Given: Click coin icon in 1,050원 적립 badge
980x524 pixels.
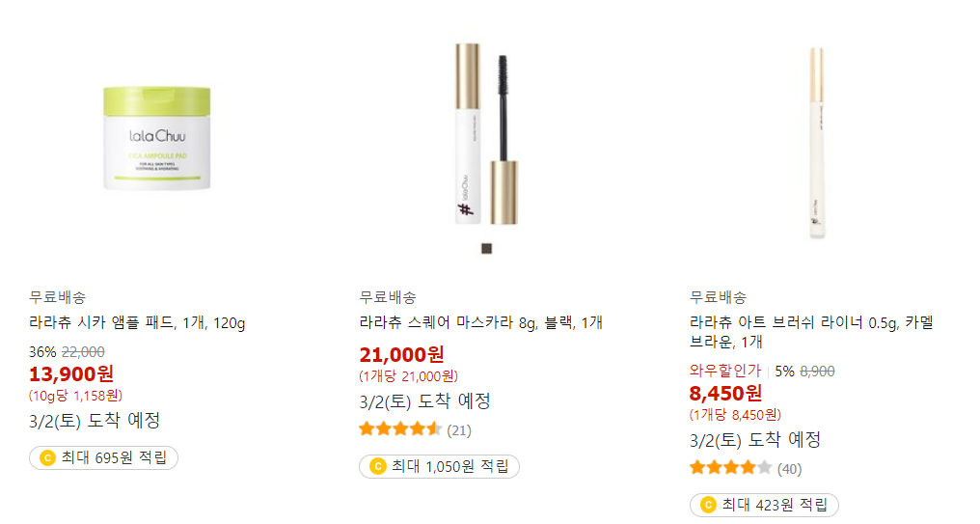Looking at the screenshot, I should point(378,466).
